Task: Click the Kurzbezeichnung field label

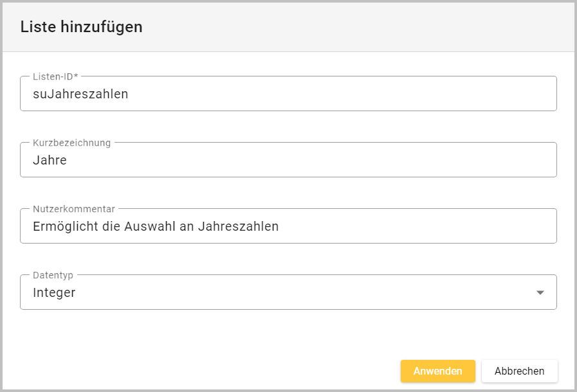Action: point(71,143)
